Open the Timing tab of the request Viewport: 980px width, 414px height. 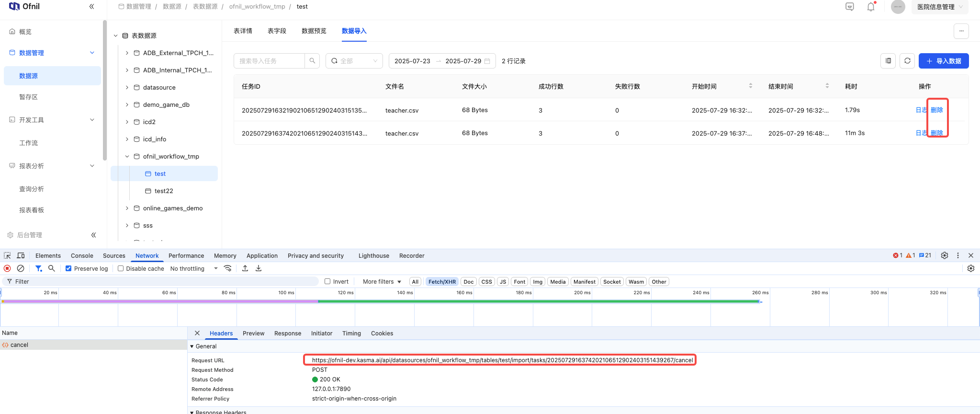tap(351, 333)
